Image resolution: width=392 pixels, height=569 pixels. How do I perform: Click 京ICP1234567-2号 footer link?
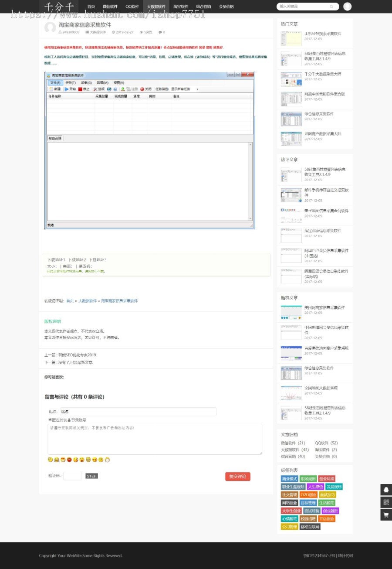[x=319, y=556]
